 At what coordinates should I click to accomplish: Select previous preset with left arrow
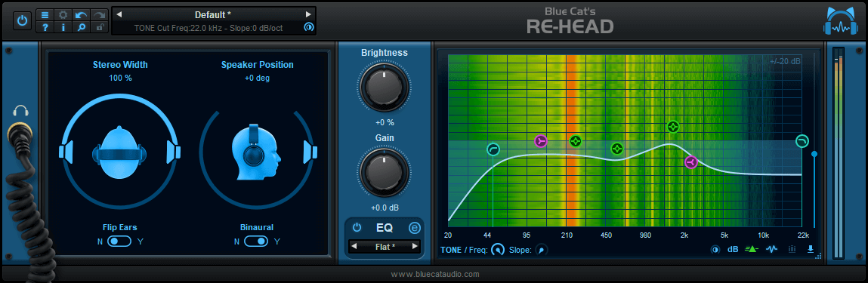coord(119,14)
